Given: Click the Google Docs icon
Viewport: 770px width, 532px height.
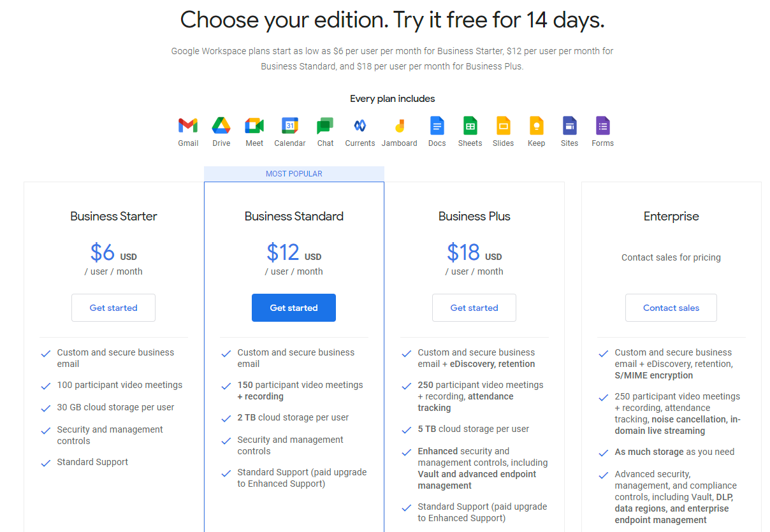Looking at the screenshot, I should coord(437,126).
